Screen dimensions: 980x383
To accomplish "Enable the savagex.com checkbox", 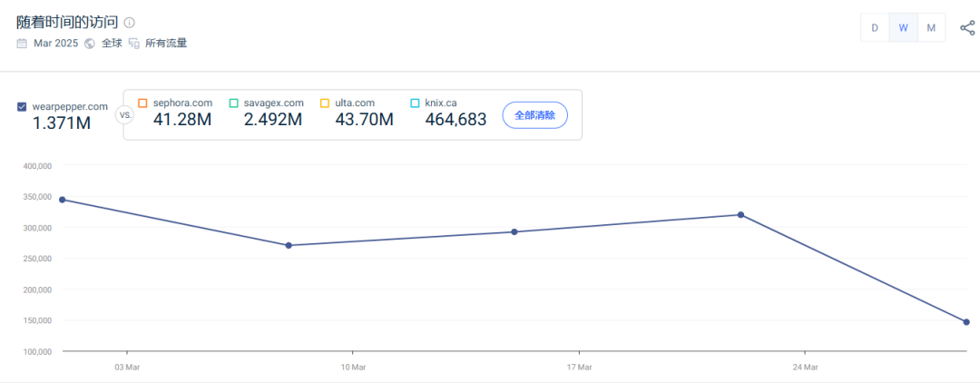I will click(x=234, y=103).
